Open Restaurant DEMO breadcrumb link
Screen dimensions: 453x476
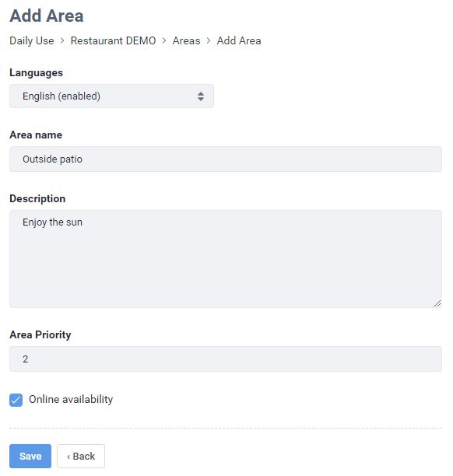tap(114, 40)
